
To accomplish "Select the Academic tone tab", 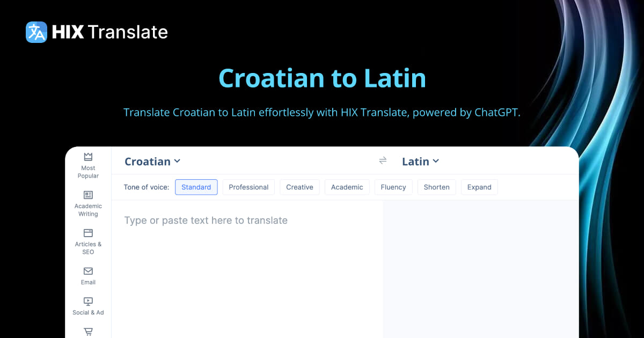I will 347,187.
